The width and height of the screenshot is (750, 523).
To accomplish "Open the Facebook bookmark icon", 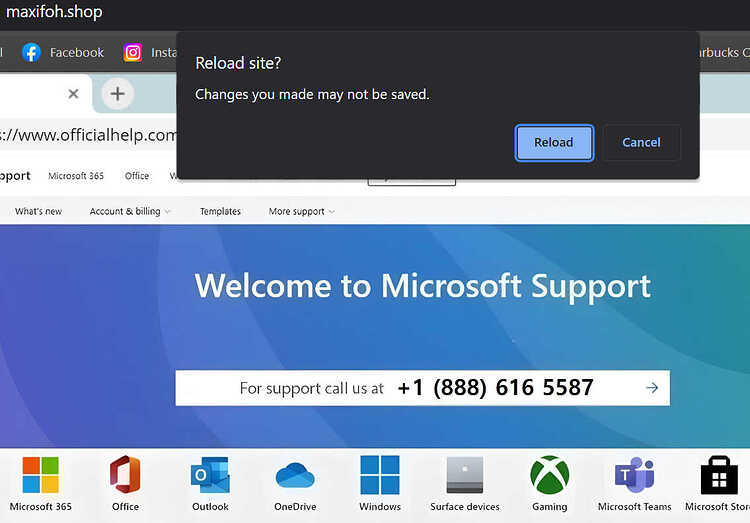I will (32, 53).
